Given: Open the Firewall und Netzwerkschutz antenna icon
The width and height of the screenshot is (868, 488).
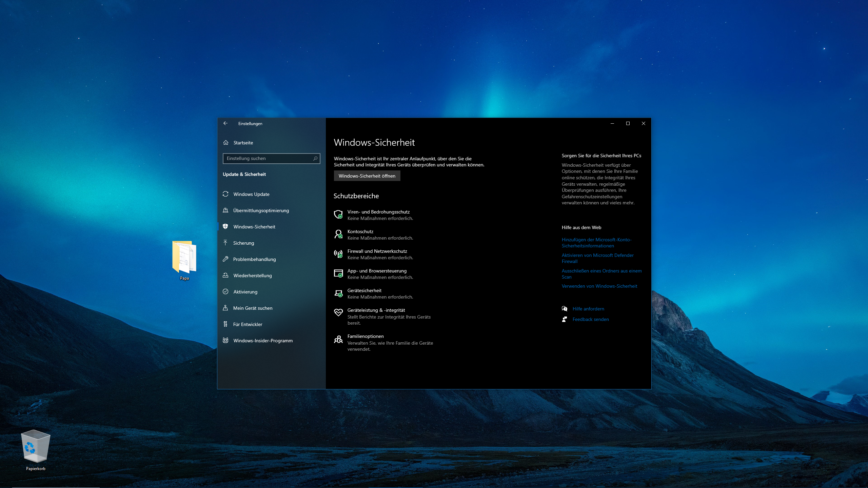Looking at the screenshot, I should (338, 254).
